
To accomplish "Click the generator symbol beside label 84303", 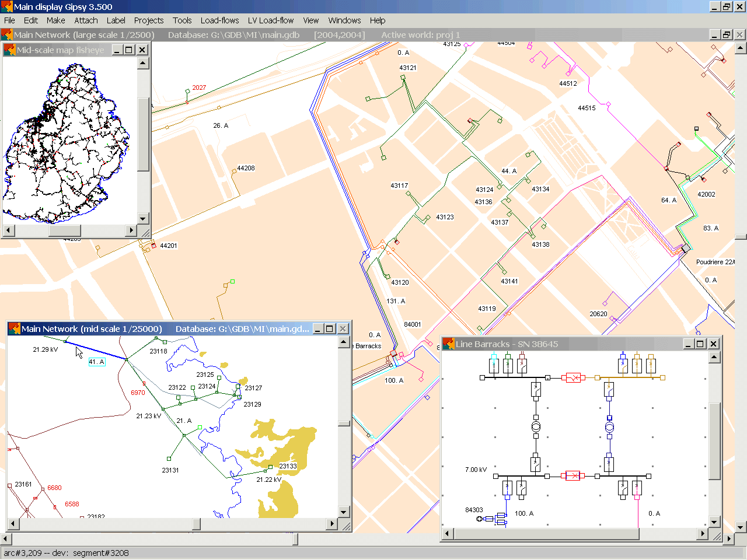I will (x=480, y=519).
